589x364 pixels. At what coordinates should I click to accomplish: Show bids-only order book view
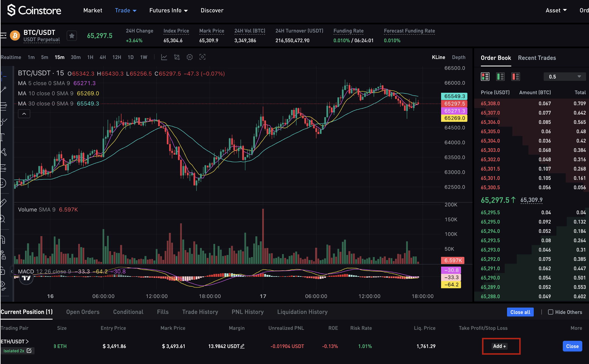click(500, 77)
